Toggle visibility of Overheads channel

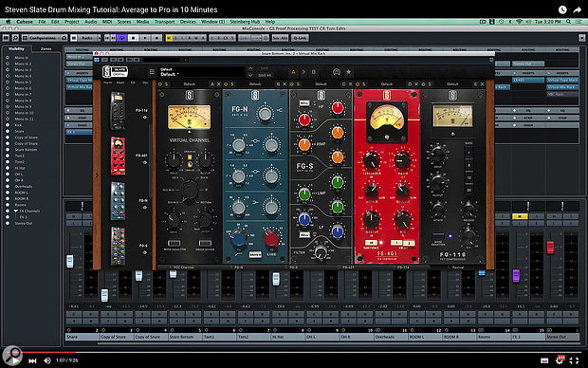pos(8,186)
